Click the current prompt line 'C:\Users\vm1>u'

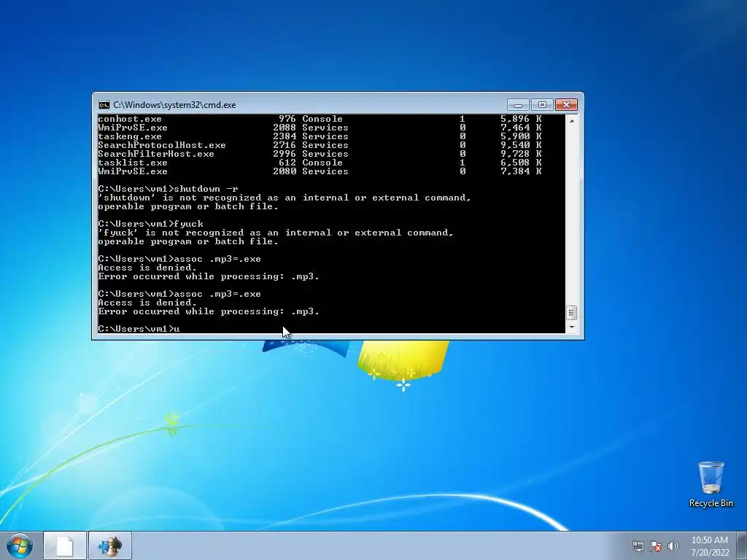click(139, 329)
